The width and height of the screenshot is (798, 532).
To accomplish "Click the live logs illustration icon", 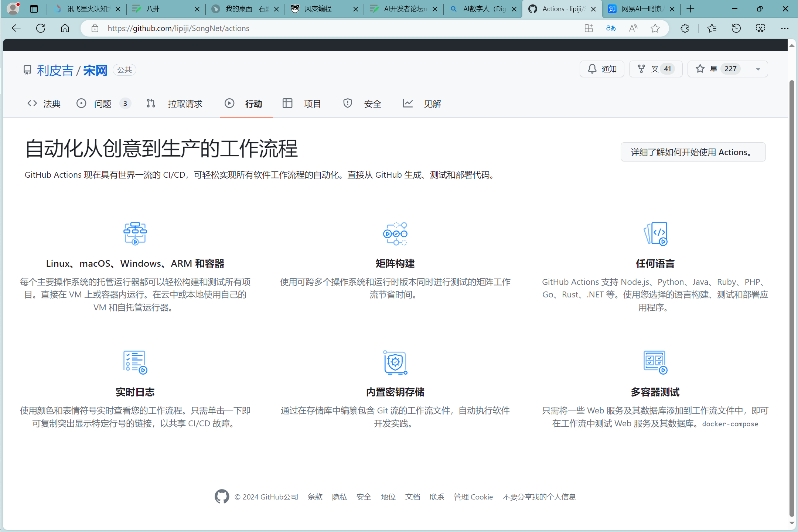I will click(135, 362).
